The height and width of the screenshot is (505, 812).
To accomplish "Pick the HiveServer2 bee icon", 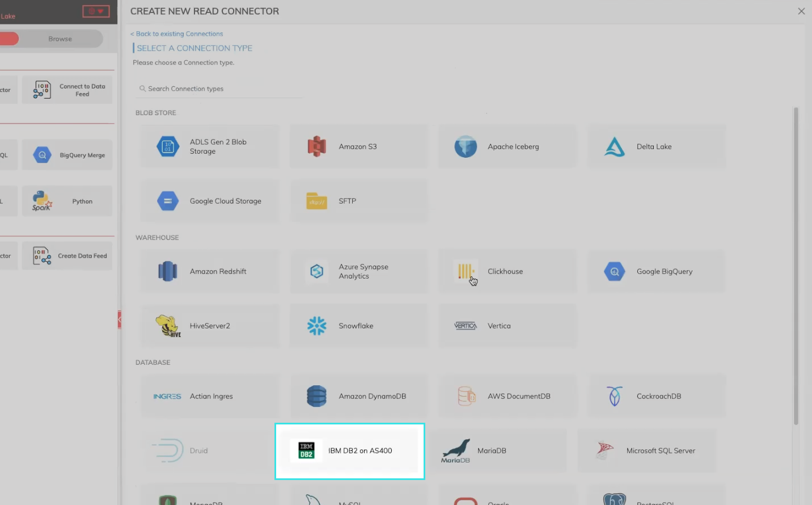I will [168, 326].
